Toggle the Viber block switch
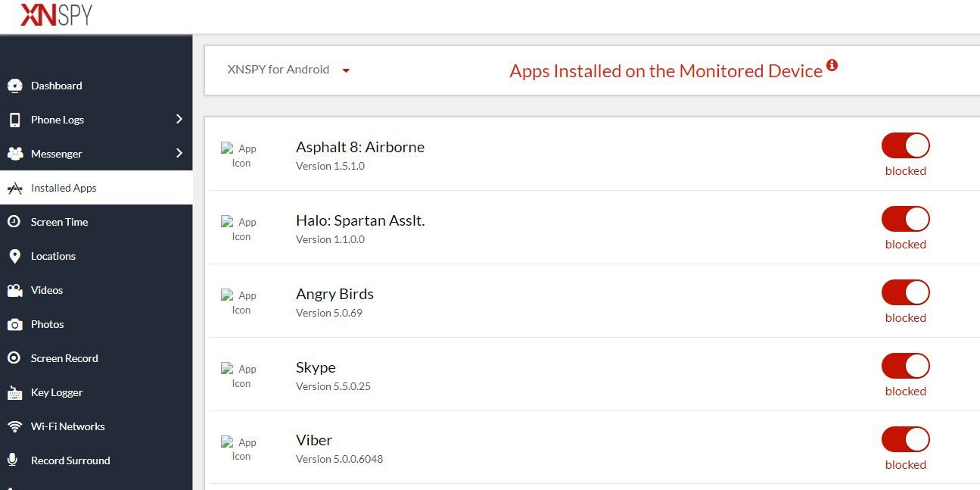The image size is (980, 490). tap(905, 440)
